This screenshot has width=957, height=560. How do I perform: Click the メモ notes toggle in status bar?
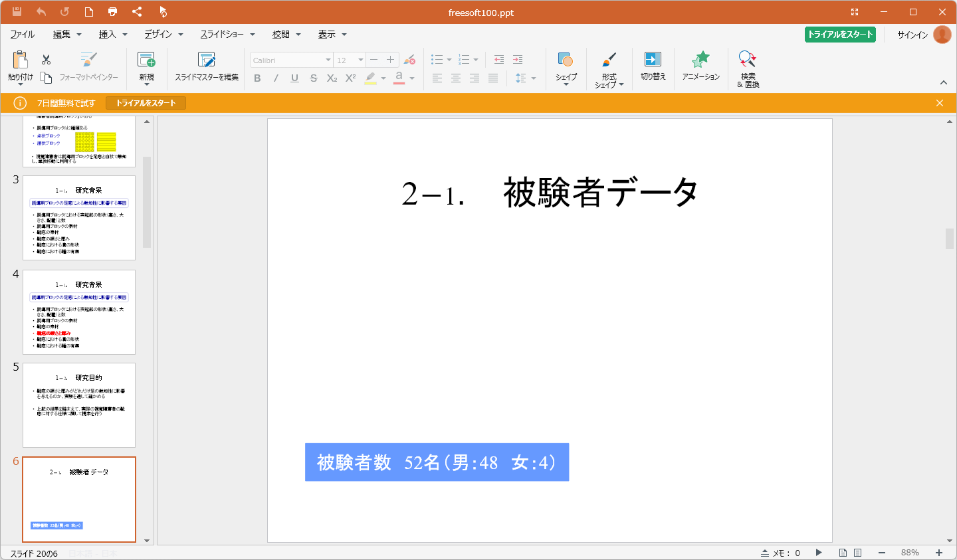pyautogui.click(x=780, y=553)
